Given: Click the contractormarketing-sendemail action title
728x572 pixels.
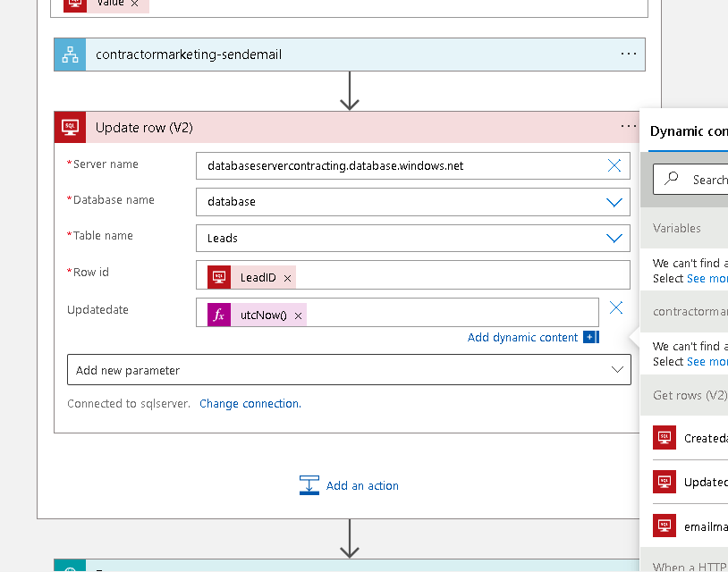Looking at the screenshot, I should coord(189,55).
